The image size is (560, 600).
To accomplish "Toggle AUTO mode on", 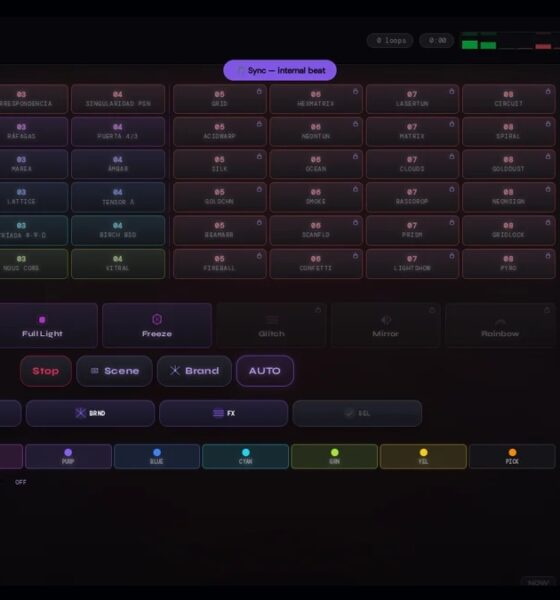I will (x=265, y=371).
